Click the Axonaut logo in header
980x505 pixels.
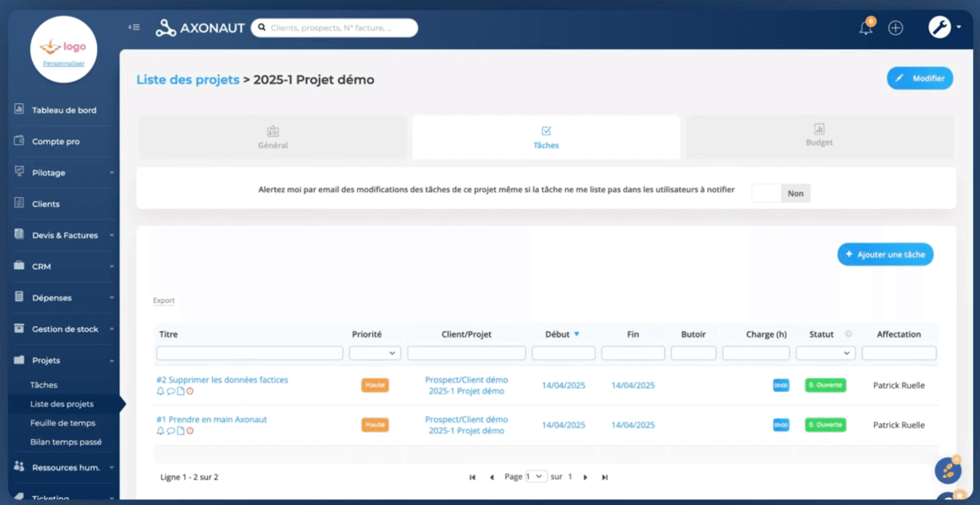tap(200, 28)
